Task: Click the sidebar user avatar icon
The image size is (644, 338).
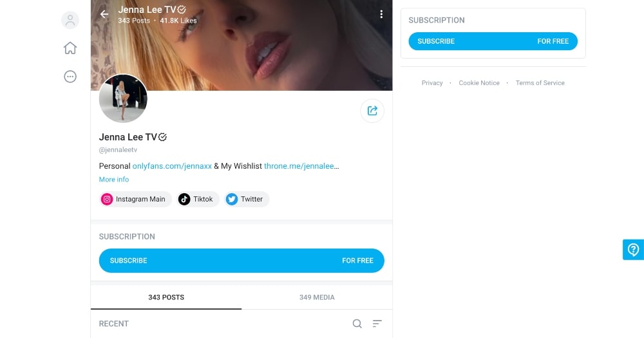Action: [70, 20]
